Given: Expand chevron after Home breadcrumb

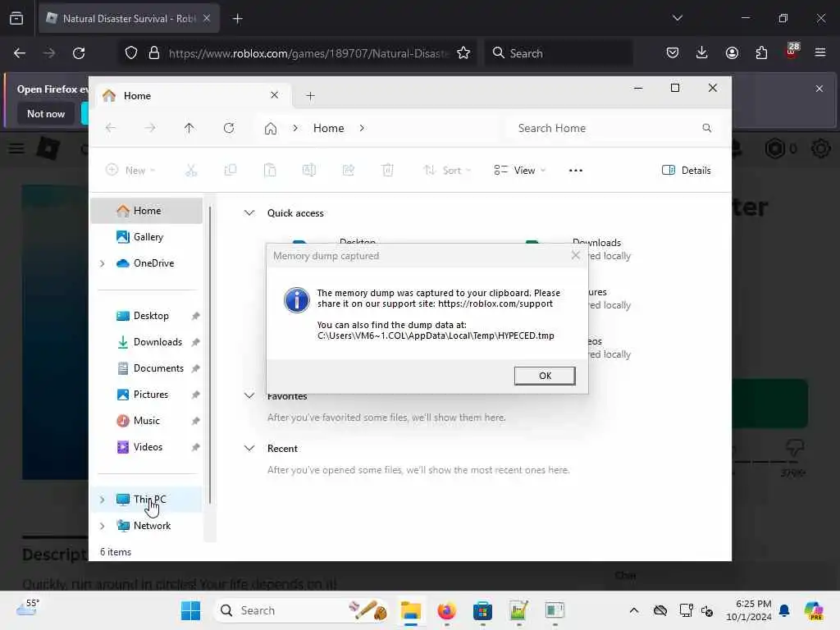Looking at the screenshot, I should click(x=362, y=128).
